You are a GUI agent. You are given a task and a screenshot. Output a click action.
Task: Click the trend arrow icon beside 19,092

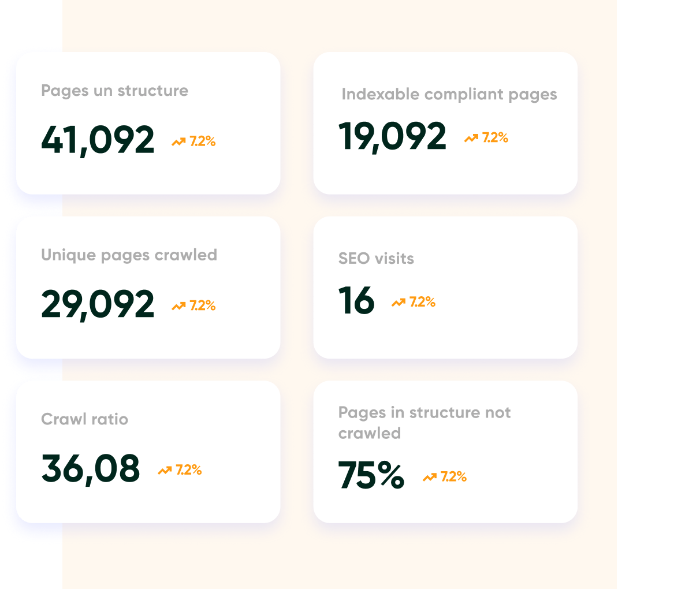point(471,138)
